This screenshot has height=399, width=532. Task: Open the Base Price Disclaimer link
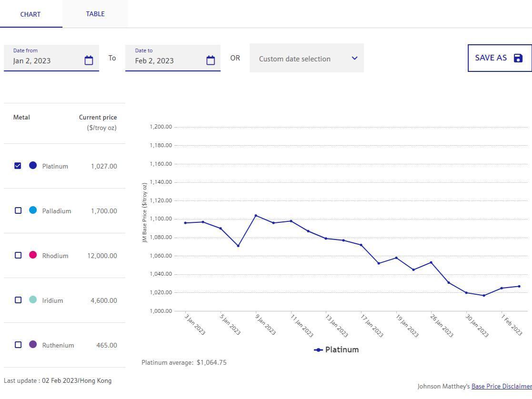pyautogui.click(x=501, y=387)
